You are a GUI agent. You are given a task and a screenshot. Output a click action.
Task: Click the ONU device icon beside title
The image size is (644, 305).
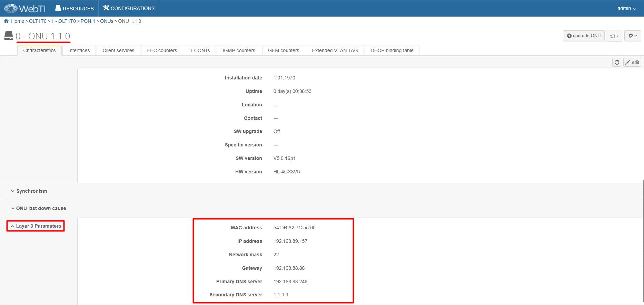click(x=9, y=36)
